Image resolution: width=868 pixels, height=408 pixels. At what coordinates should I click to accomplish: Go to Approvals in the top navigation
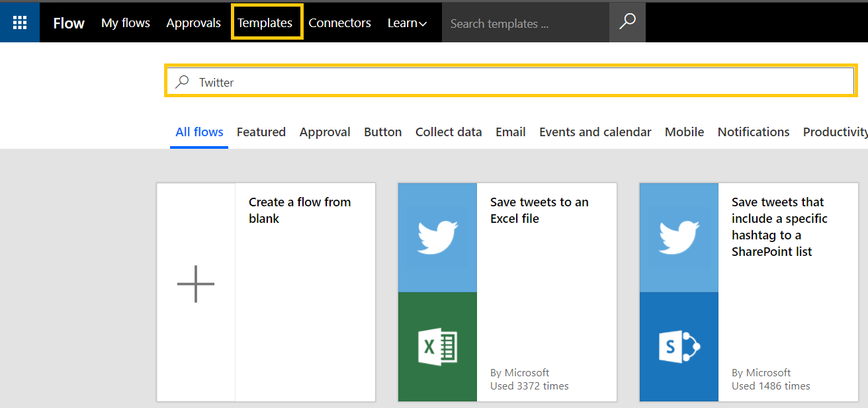point(193,22)
